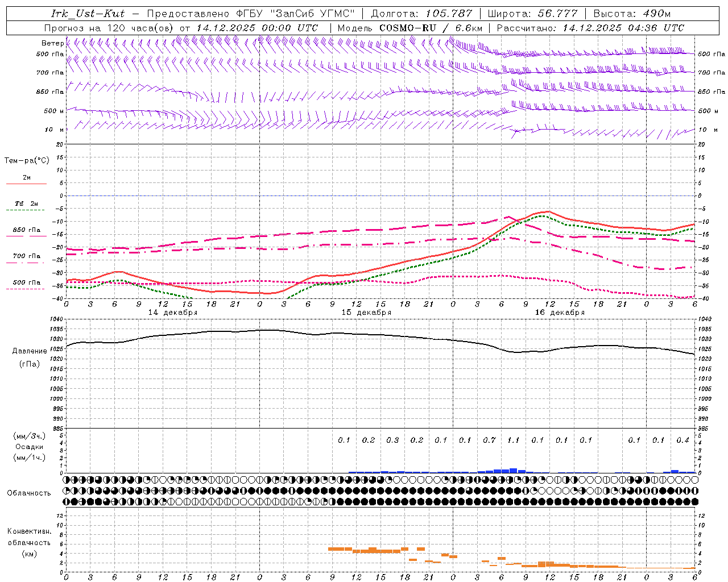The width and height of the screenshot is (728, 582).
Task: Click the 'Тем-ра(°C)' temperature label
Action: point(27,161)
